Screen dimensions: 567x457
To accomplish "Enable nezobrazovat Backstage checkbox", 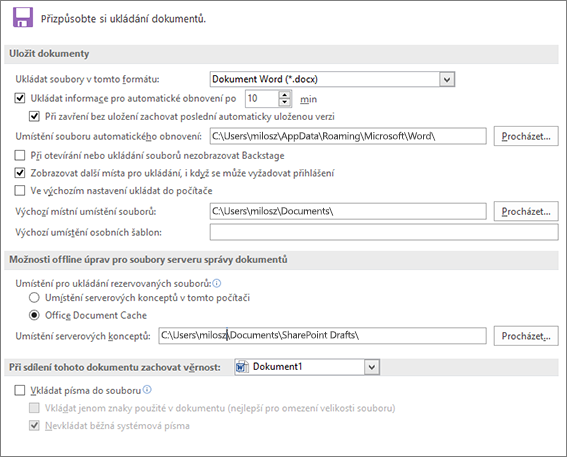I will [20, 155].
